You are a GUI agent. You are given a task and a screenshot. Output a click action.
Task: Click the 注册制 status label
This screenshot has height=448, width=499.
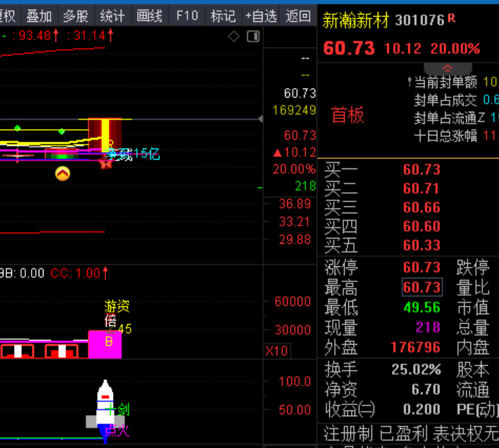(x=348, y=433)
